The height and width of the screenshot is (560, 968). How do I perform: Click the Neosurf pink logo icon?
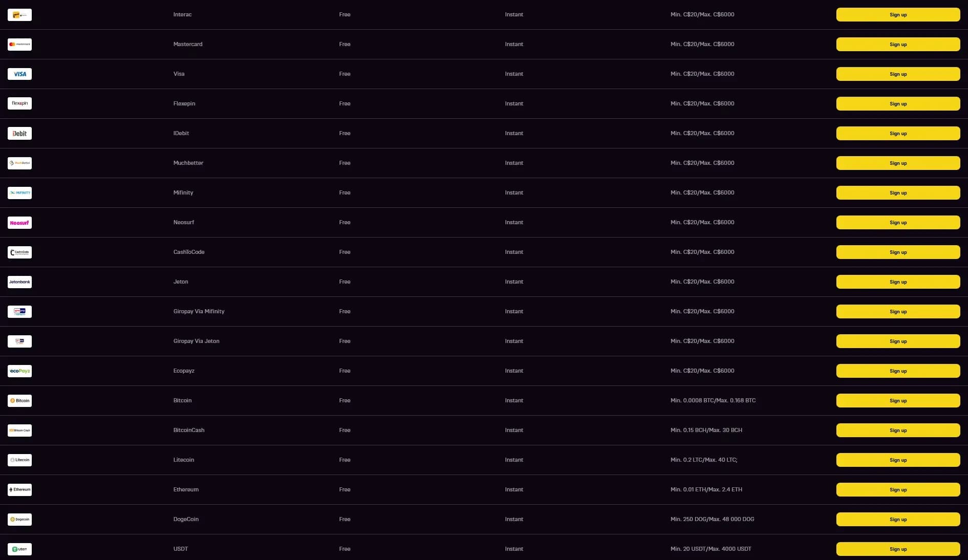(x=19, y=223)
